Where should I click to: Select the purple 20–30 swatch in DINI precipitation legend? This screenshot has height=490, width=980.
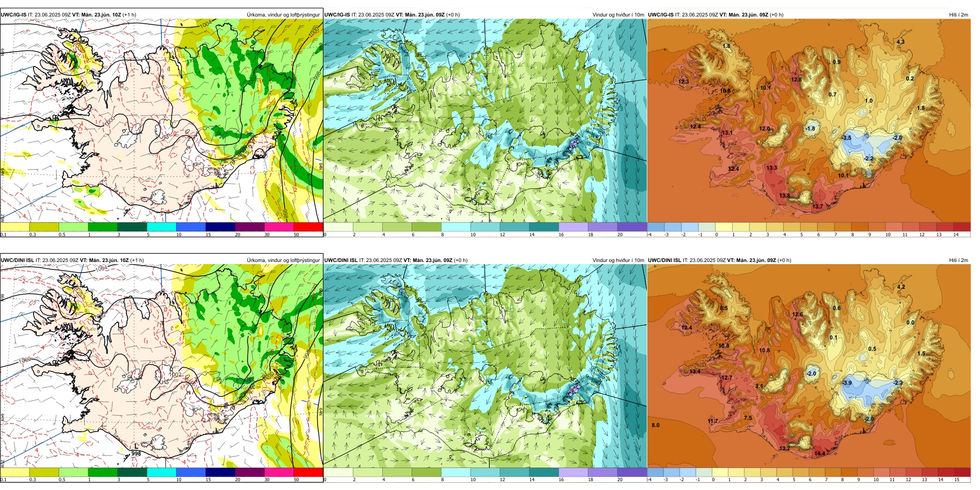point(250,472)
